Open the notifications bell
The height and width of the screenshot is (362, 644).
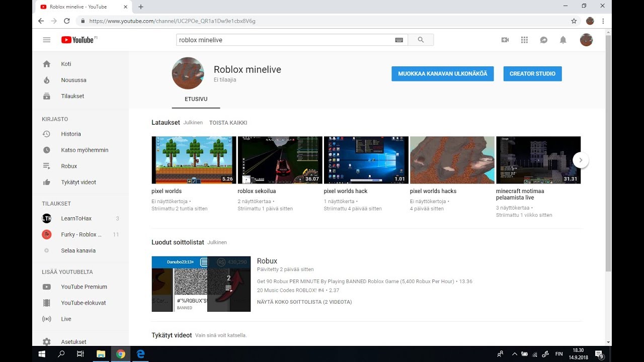[563, 40]
